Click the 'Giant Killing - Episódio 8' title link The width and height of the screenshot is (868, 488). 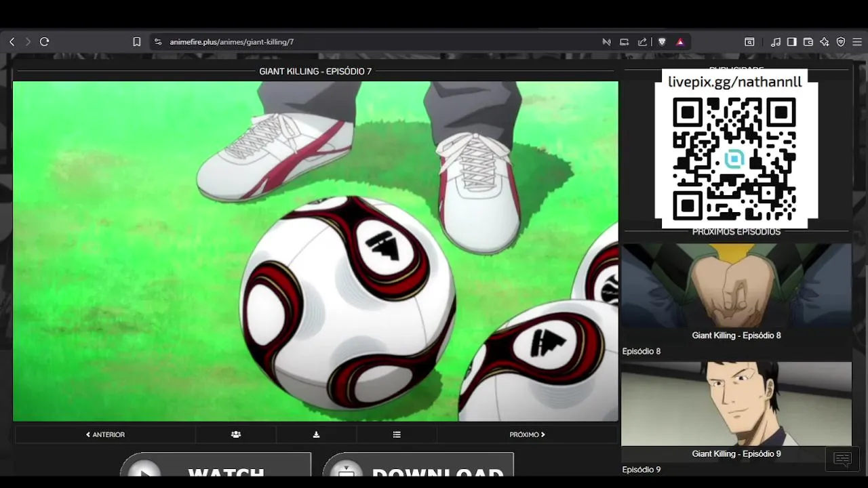(x=736, y=335)
